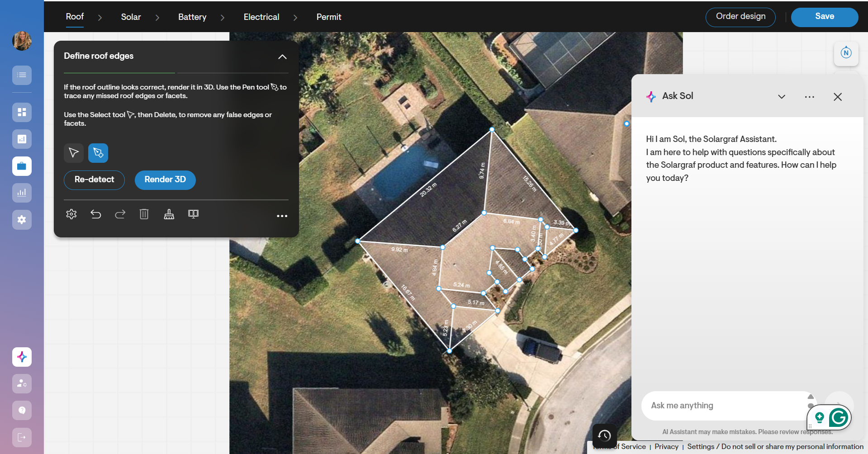Select the Pen tool in roof panel
Viewport: 868px width, 454px height.
[x=98, y=153]
